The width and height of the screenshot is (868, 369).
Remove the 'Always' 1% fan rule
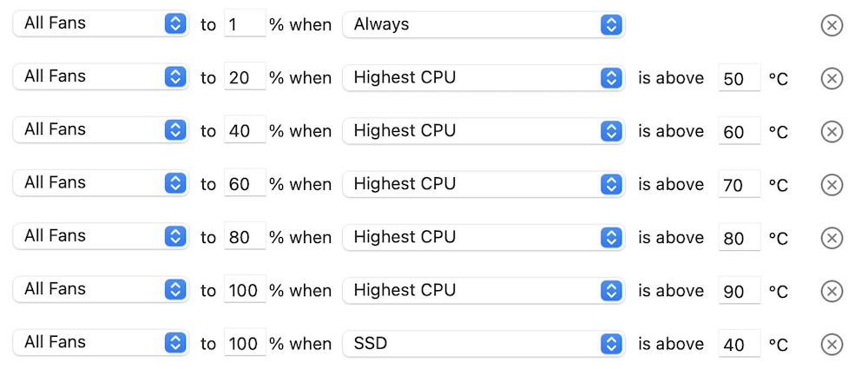pyautogui.click(x=832, y=25)
